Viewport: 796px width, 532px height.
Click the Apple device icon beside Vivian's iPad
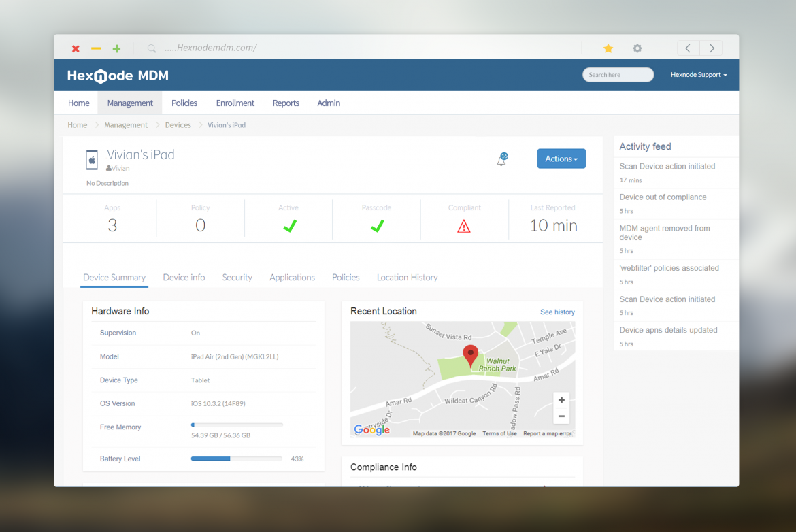coord(92,159)
